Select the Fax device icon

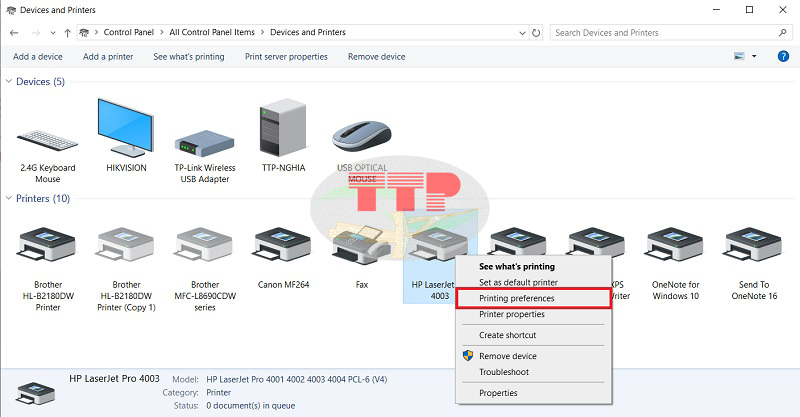362,246
